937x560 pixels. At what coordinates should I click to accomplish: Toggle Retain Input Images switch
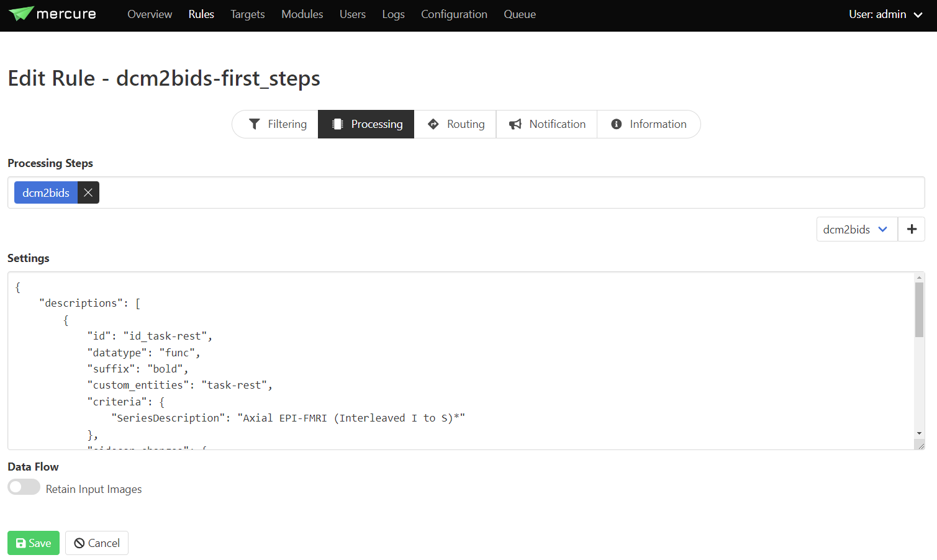24,487
